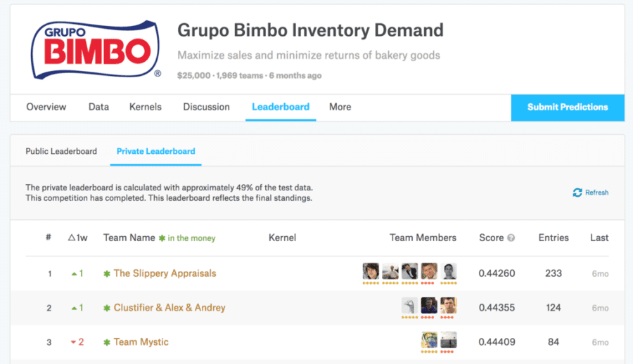This screenshot has width=633, height=364.
Task: Click 6mo in The Slippery Appraisals row
Action: tap(601, 274)
